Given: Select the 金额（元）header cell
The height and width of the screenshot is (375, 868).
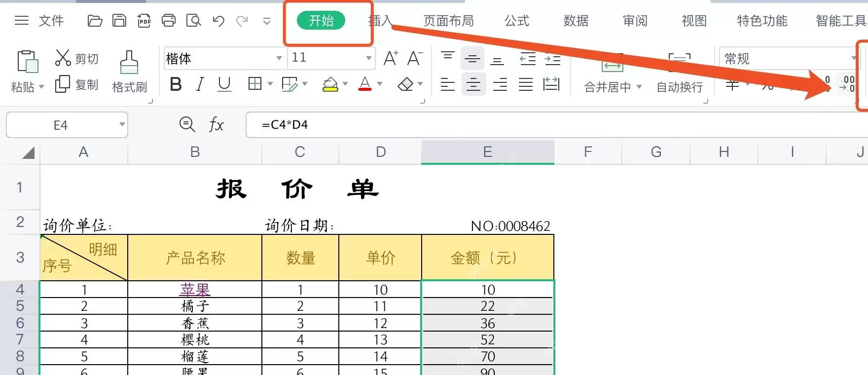Looking at the screenshot, I should coord(488,258).
